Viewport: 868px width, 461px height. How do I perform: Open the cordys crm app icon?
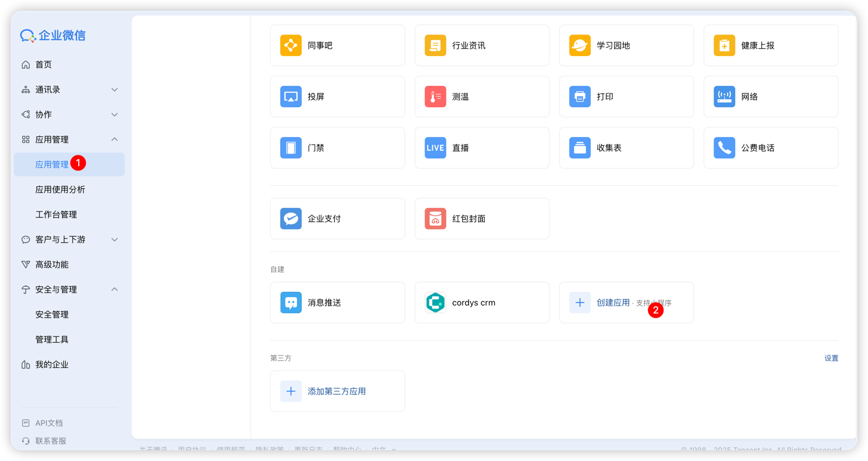435,303
